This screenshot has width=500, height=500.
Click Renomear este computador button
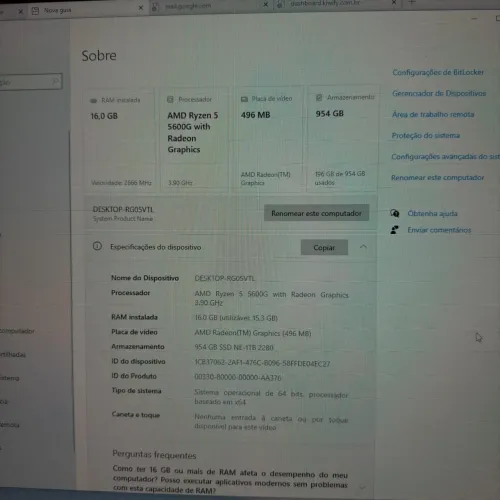[x=316, y=213]
